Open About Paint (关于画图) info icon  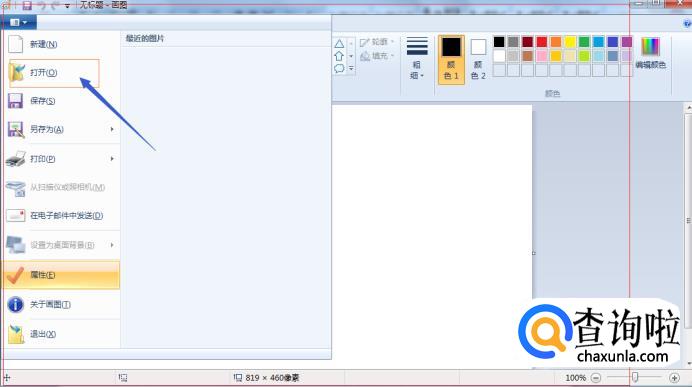(x=15, y=304)
